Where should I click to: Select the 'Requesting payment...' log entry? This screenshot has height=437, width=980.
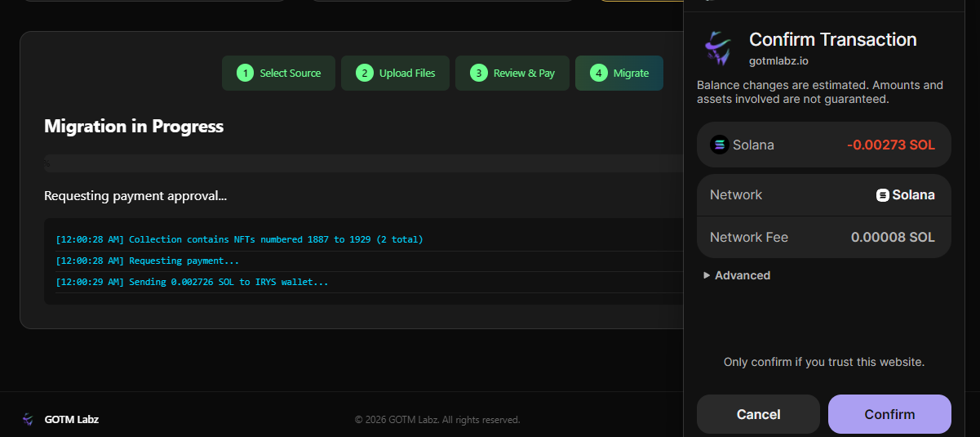click(x=148, y=261)
